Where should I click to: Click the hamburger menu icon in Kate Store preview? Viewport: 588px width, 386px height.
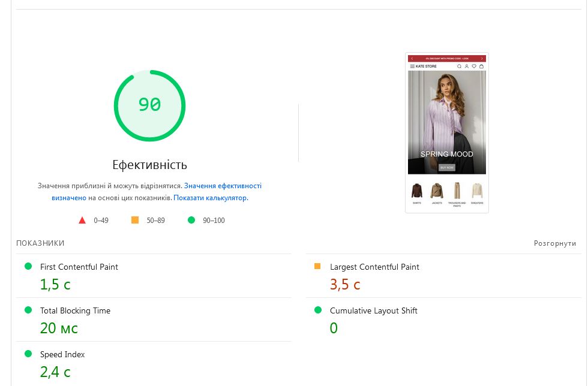pyautogui.click(x=412, y=67)
